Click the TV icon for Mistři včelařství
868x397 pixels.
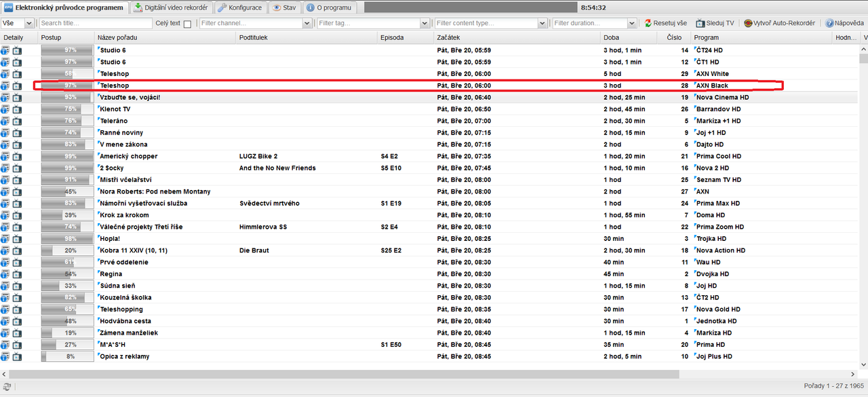click(17, 180)
